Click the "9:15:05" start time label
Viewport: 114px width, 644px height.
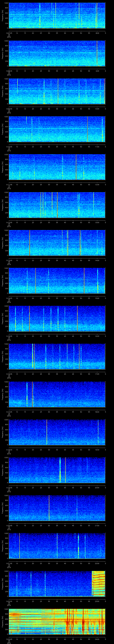pos(9,336)
